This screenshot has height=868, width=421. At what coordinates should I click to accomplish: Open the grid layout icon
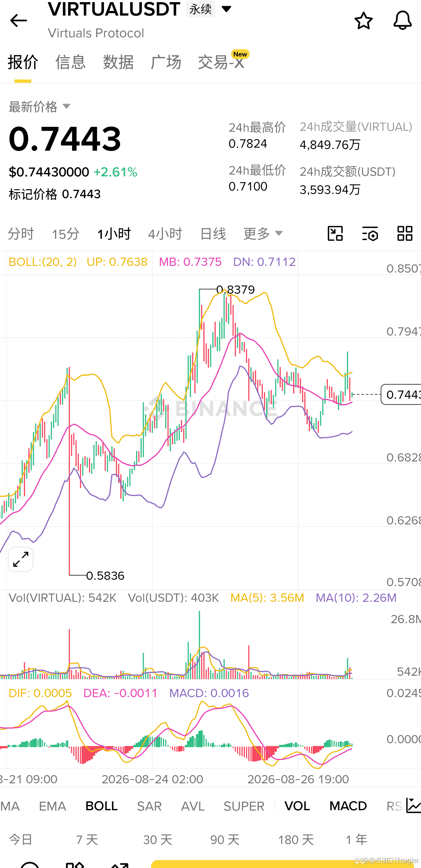click(x=404, y=233)
